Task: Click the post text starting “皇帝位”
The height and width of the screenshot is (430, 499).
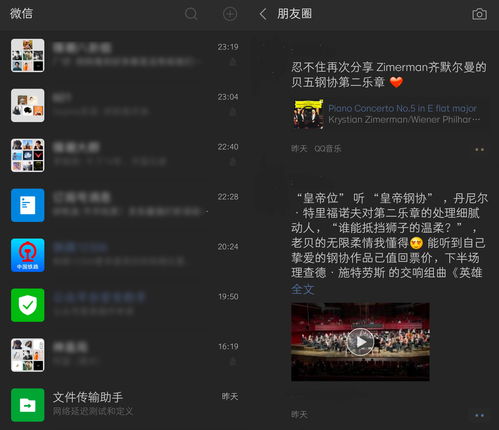Action: tap(389, 235)
